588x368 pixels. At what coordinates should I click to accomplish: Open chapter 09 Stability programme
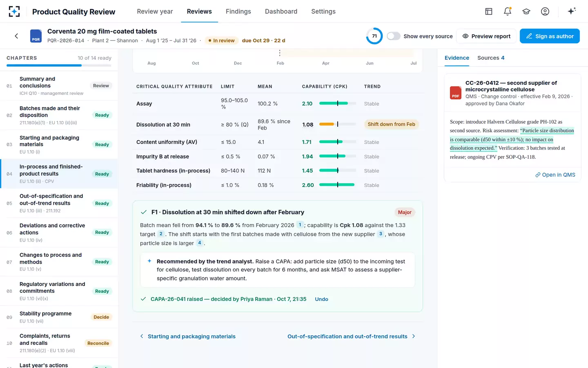coord(59,317)
